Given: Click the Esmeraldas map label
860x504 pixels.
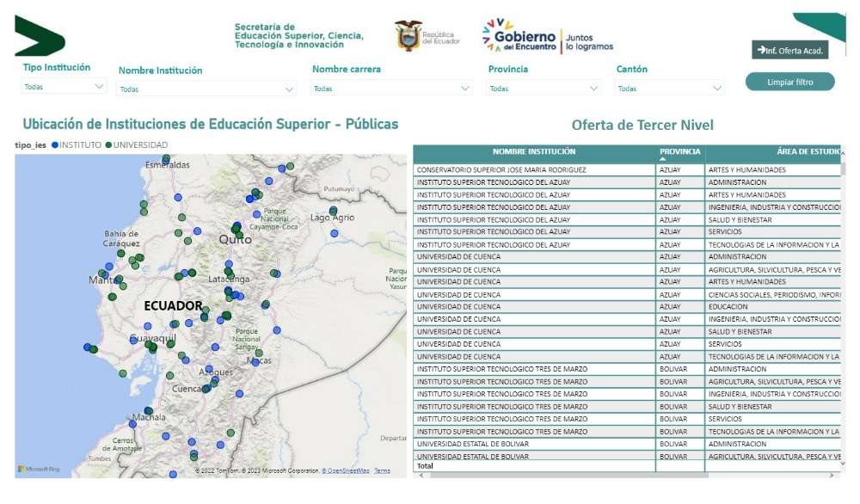Looking at the screenshot, I should pos(168,165).
